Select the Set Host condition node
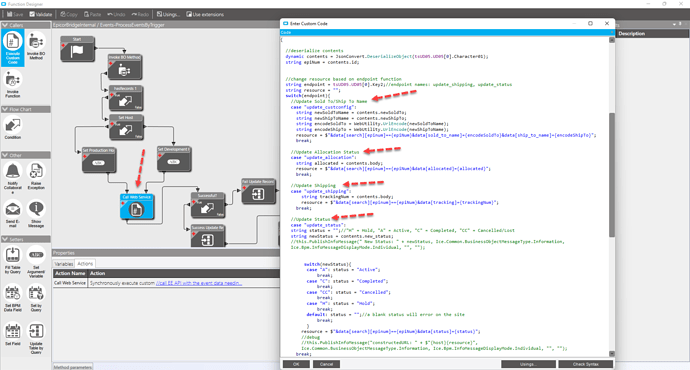This screenshot has height=370, width=690. point(126,128)
